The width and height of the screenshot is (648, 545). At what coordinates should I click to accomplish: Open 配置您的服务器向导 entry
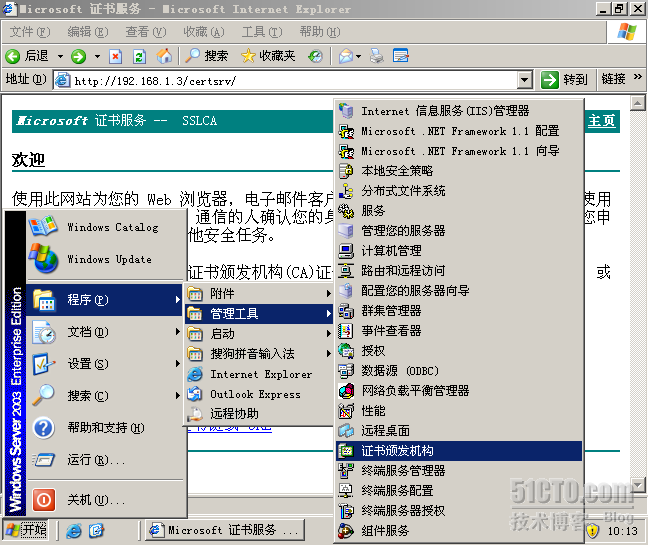(459, 290)
